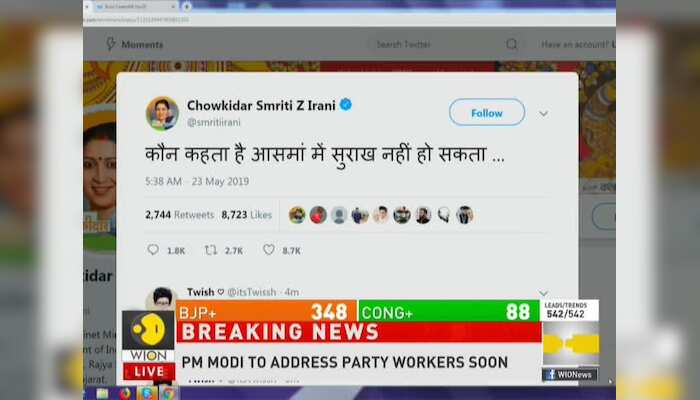
Task: Click the @smritiirani handle
Action: [213, 122]
